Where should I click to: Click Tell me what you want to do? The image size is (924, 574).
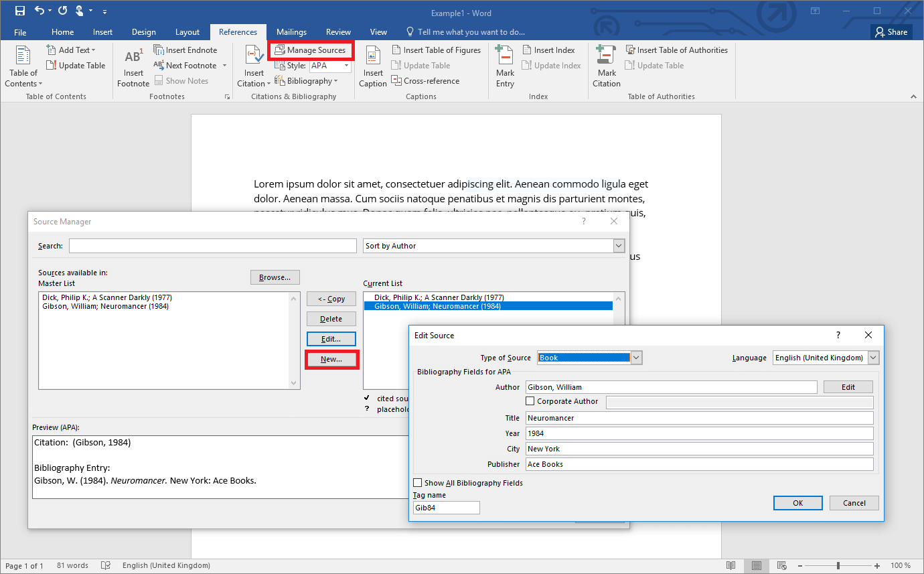(465, 32)
